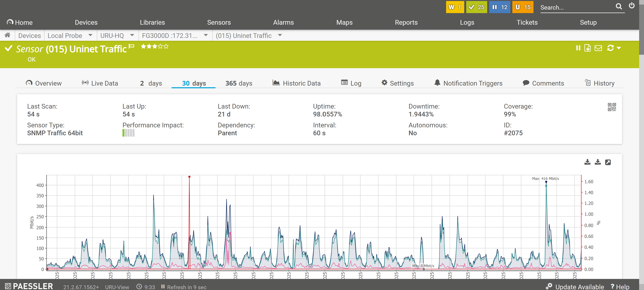Expand Local Probe breadcrumb dropdown
The height and width of the screenshot is (290, 644).
pos(91,35)
